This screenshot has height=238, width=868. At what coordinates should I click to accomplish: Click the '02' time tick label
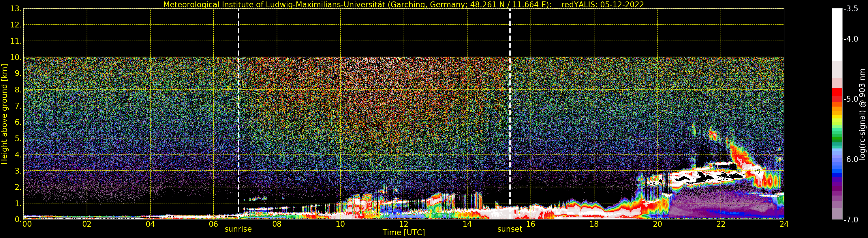(87, 224)
